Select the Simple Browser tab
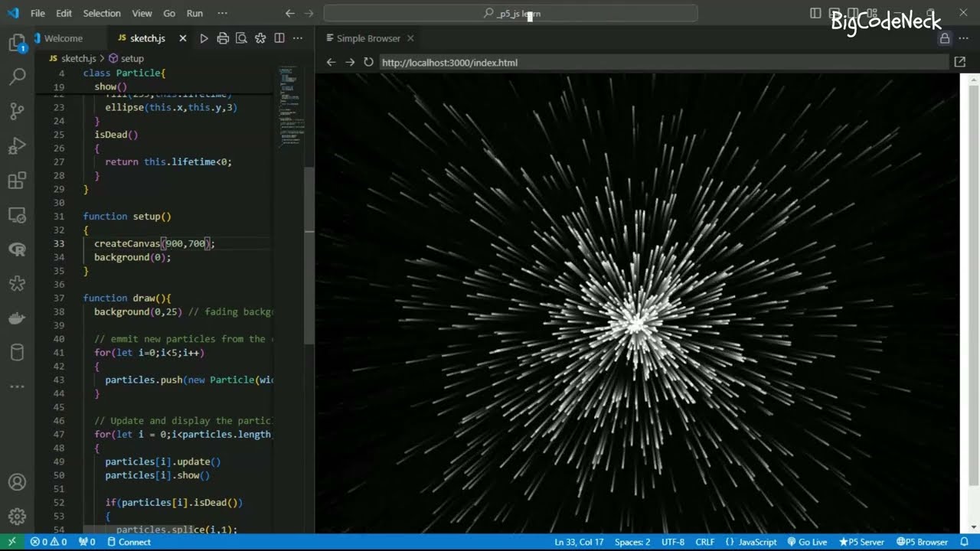This screenshot has width=980, height=551. pos(367,38)
